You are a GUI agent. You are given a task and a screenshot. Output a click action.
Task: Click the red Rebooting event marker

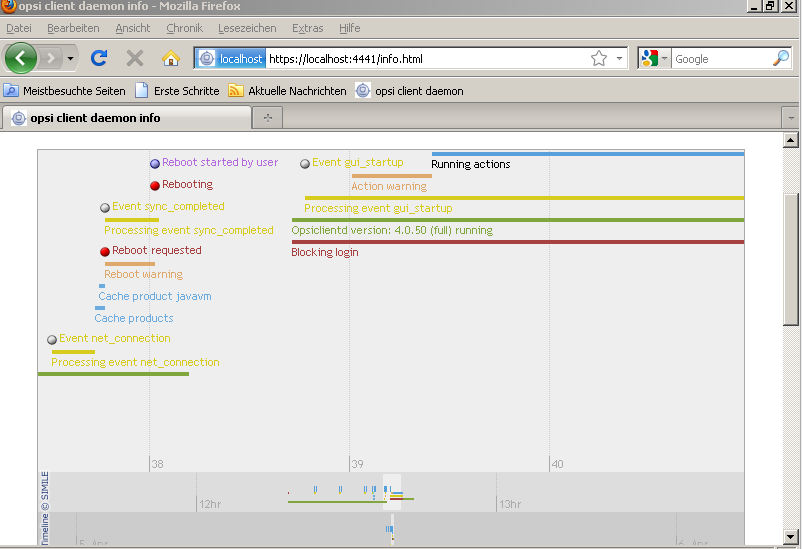tap(154, 186)
